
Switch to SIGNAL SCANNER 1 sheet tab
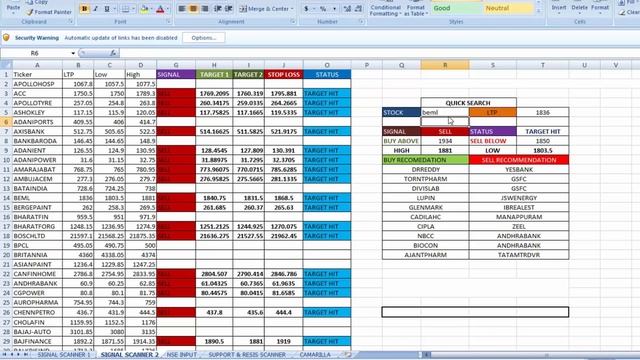pos(64,355)
